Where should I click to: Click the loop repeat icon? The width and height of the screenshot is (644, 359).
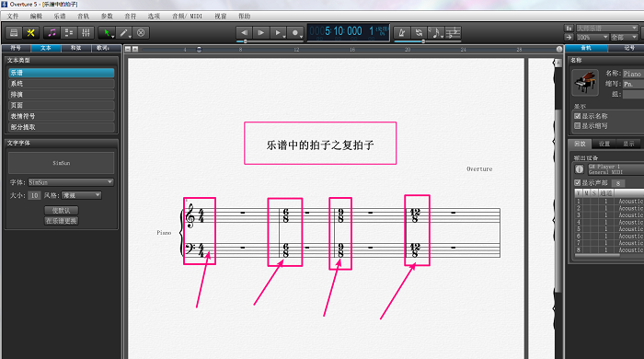[x=419, y=33]
